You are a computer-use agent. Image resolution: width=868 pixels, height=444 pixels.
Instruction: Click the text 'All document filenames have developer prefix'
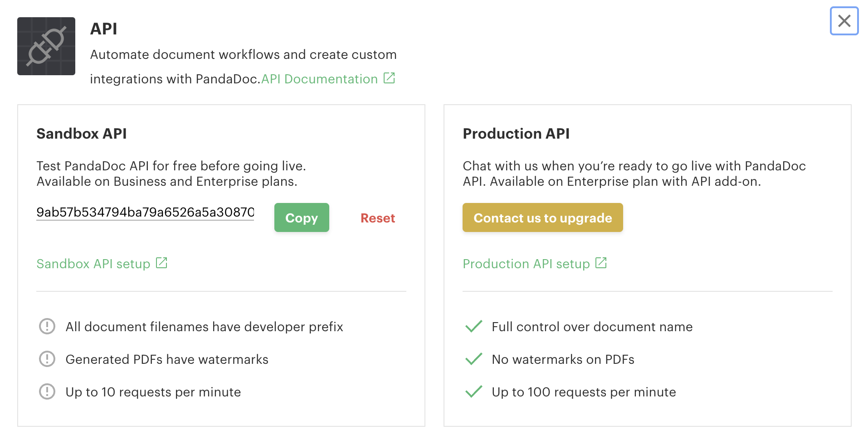pyautogui.click(x=204, y=327)
